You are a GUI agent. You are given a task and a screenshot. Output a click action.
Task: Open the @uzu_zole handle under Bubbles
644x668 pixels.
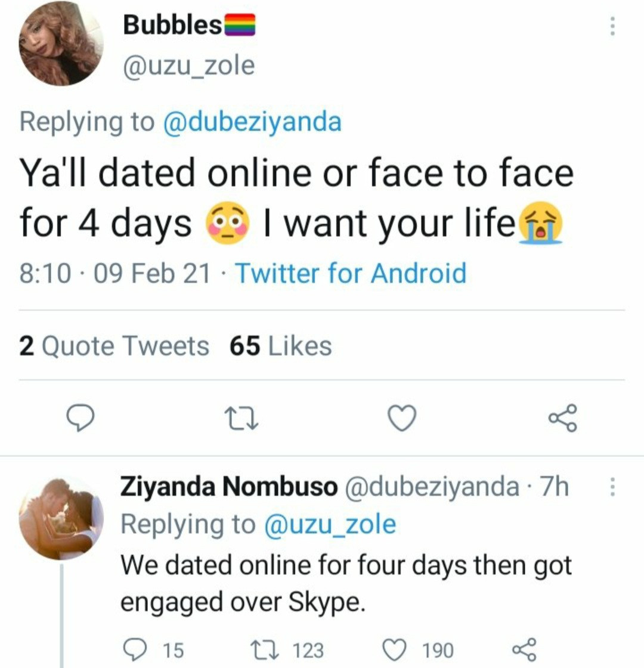[x=188, y=66]
